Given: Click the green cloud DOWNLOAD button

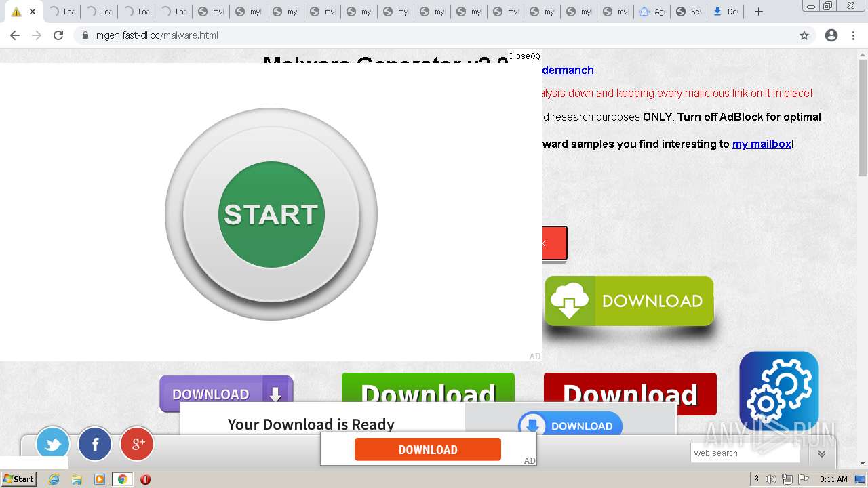Looking at the screenshot, I should pos(629,301).
